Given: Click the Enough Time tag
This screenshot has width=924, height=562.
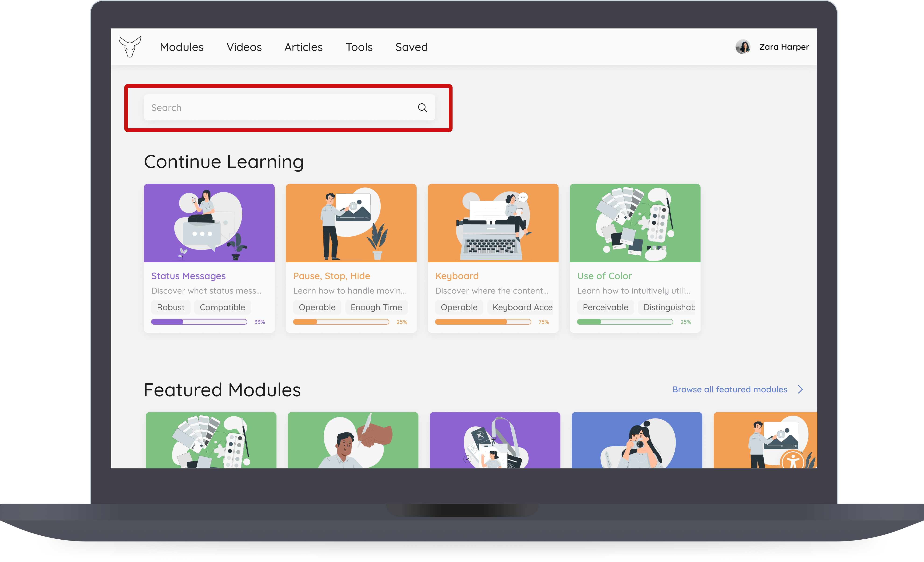Looking at the screenshot, I should 376,307.
